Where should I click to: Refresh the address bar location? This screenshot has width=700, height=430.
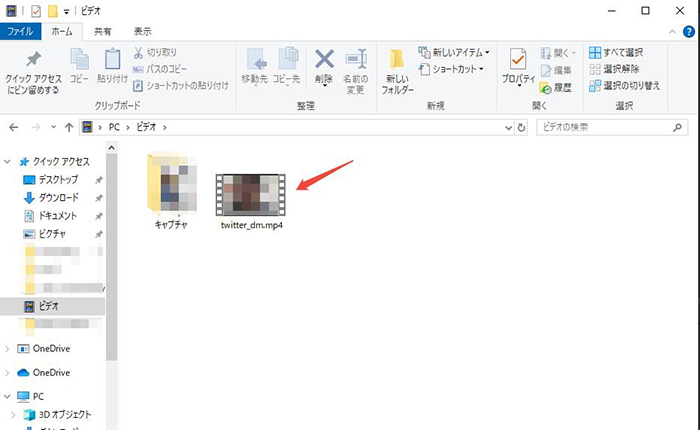coord(521,127)
